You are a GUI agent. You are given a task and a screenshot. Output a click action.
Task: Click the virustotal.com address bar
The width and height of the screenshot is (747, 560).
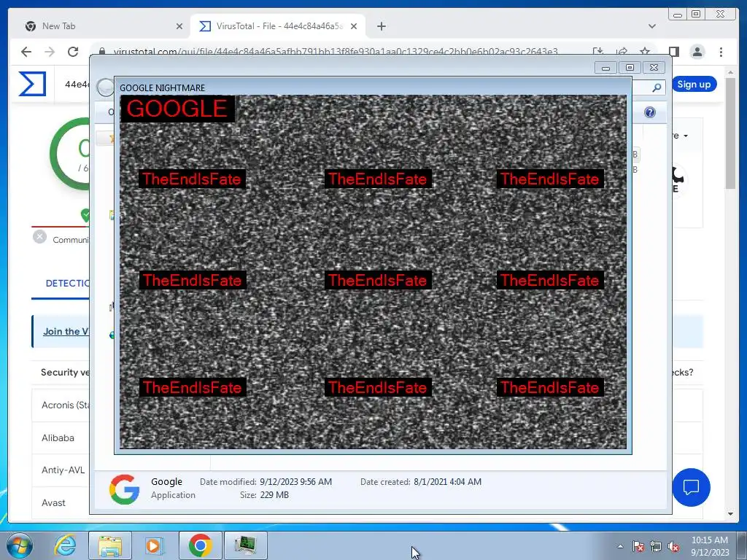click(x=336, y=51)
